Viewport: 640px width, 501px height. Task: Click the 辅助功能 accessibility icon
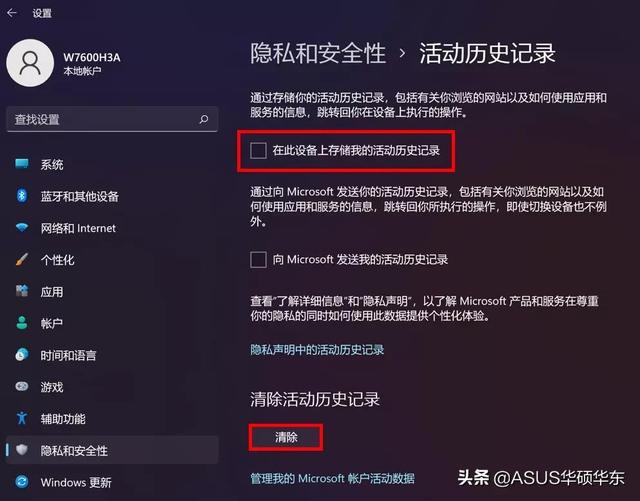tap(22, 418)
